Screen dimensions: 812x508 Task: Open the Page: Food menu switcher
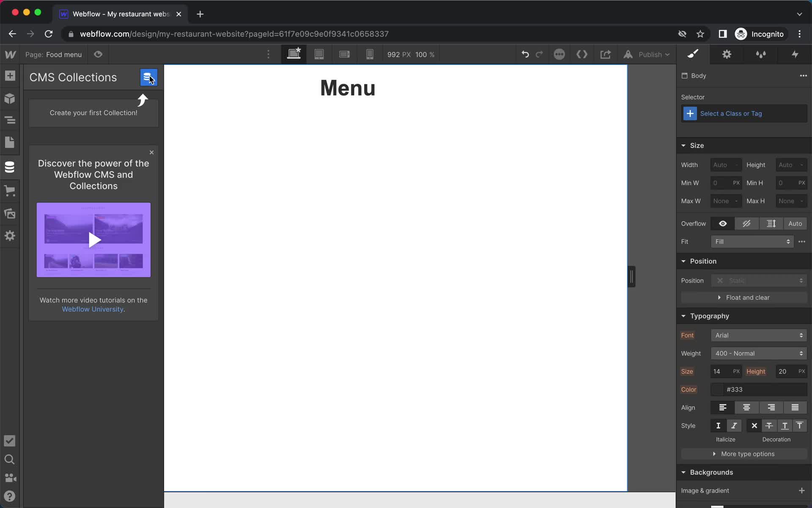[53, 55]
